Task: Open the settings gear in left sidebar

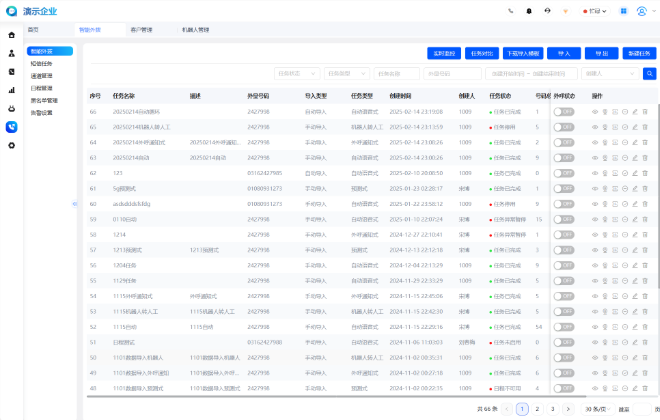Action: click(x=11, y=145)
